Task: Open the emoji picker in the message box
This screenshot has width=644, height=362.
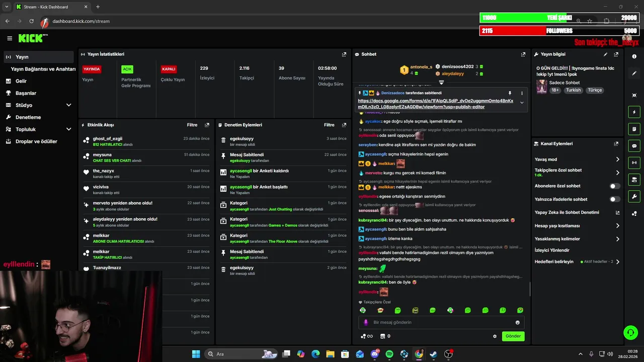Action: [x=517, y=322]
